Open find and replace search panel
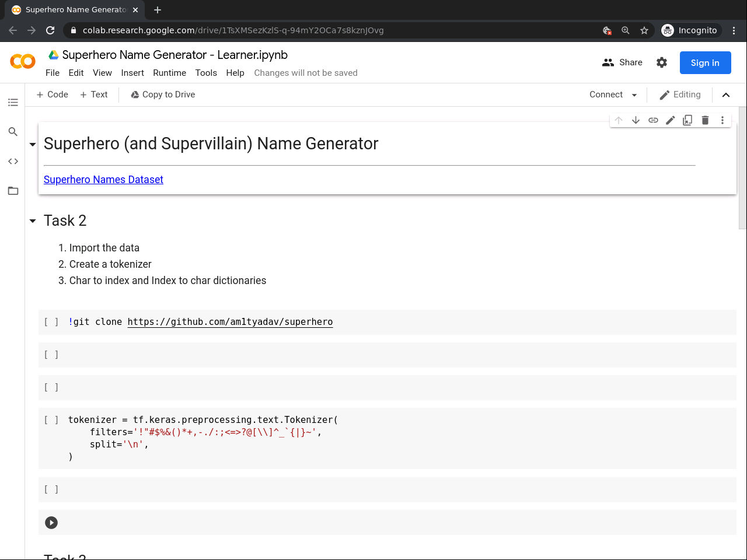This screenshot has width=747, height=560. [13, 132]
